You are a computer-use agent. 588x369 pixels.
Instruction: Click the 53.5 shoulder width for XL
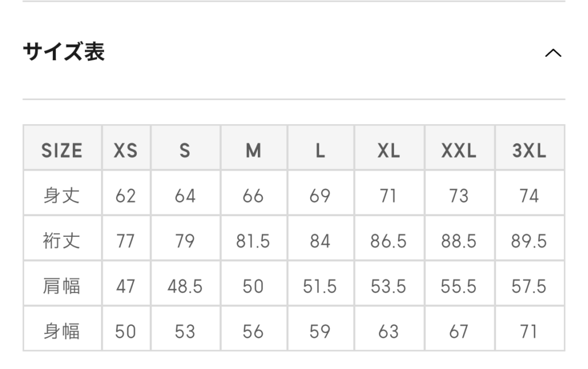point(389,286)
